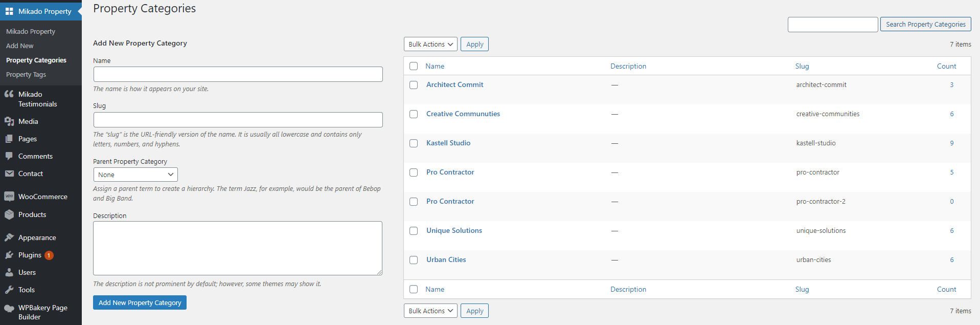Click the top Apply button

(474, 45)
